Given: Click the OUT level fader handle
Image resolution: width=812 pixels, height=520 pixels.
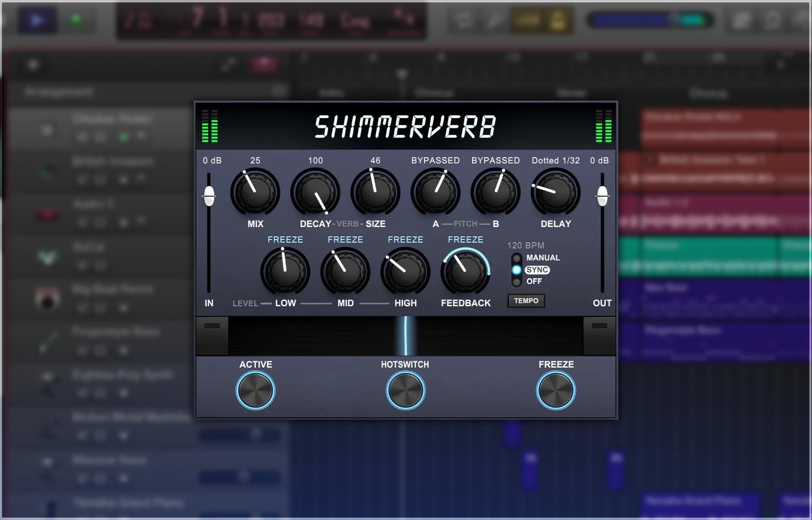Looking at the screenshot, I should pos(602,196).
